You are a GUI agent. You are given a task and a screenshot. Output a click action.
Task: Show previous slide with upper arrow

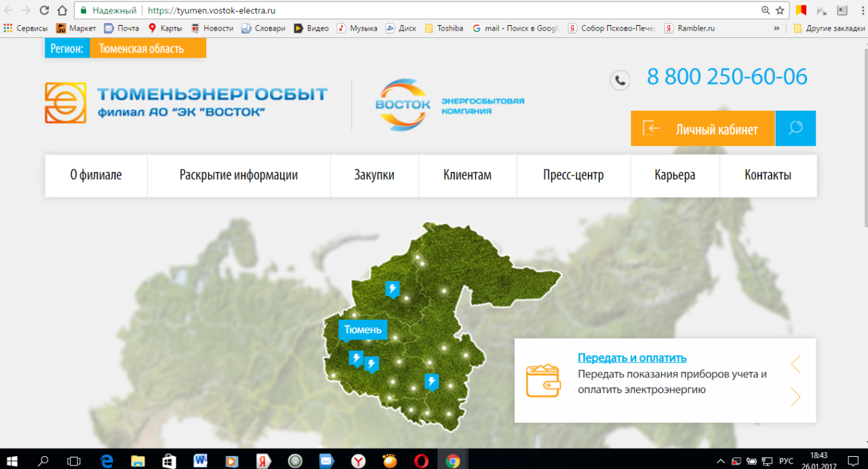coord(795,364)
